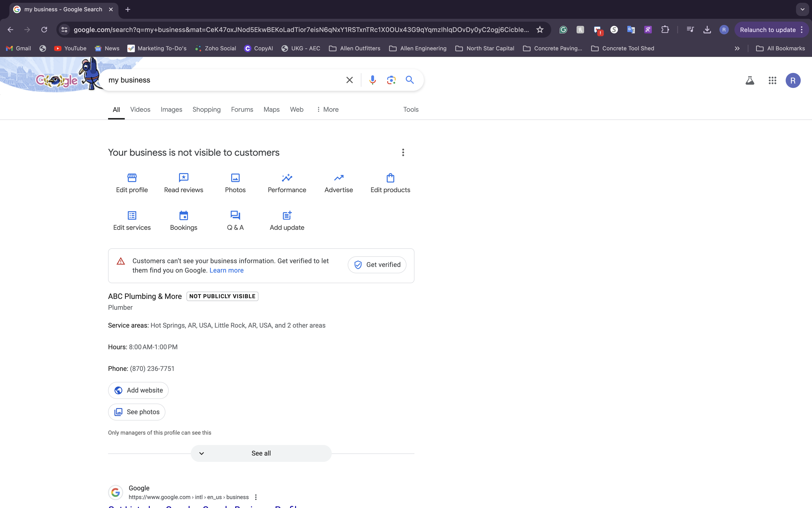Open Concrete Tool Shed bookmark folder
The image size is (812, 508).
623,48
